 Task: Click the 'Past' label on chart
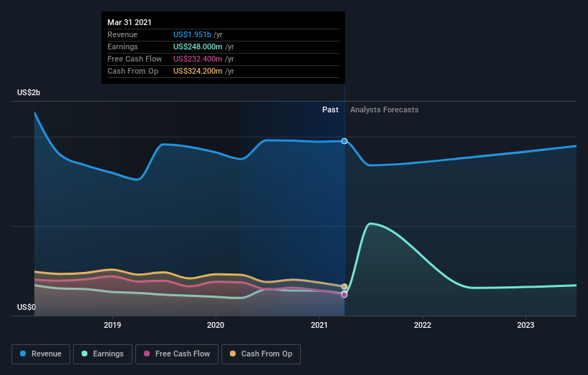[330, 109]
